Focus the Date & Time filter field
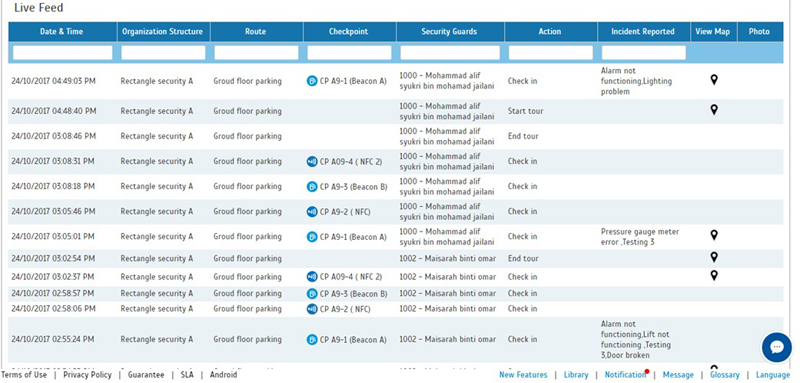 click(x=63, y=53)
